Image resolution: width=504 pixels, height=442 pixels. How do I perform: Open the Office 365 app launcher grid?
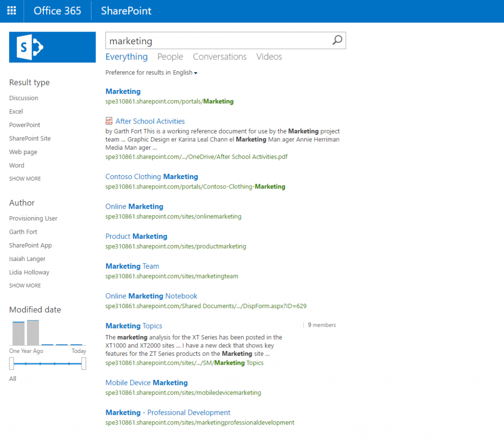12,11
